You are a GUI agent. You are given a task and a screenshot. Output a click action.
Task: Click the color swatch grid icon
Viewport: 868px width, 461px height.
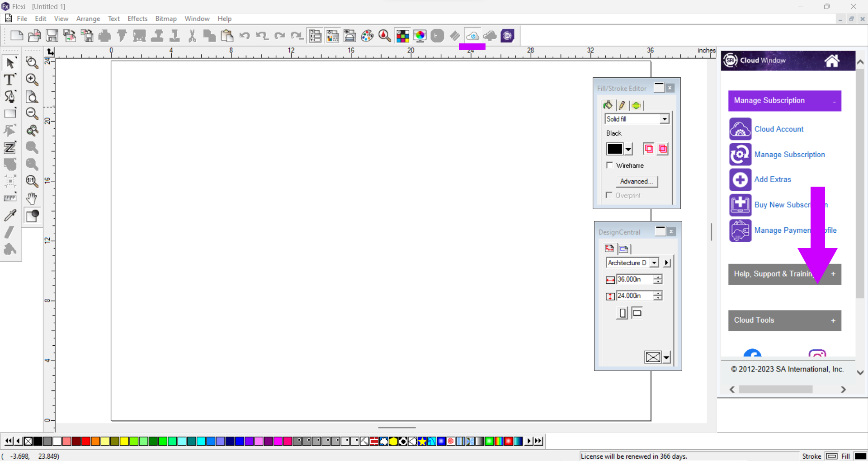[x=402, y=36]
